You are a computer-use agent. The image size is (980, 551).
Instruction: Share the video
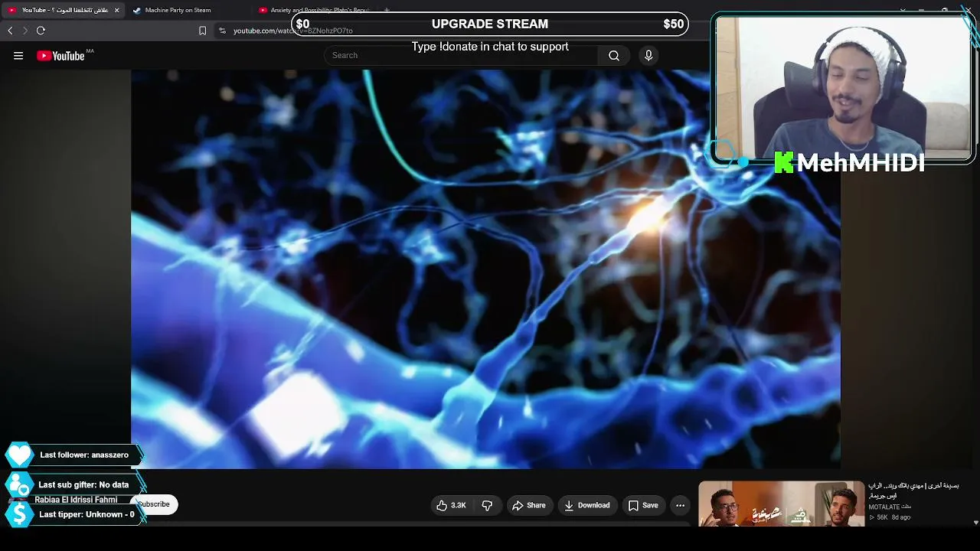tap(529, 505)
